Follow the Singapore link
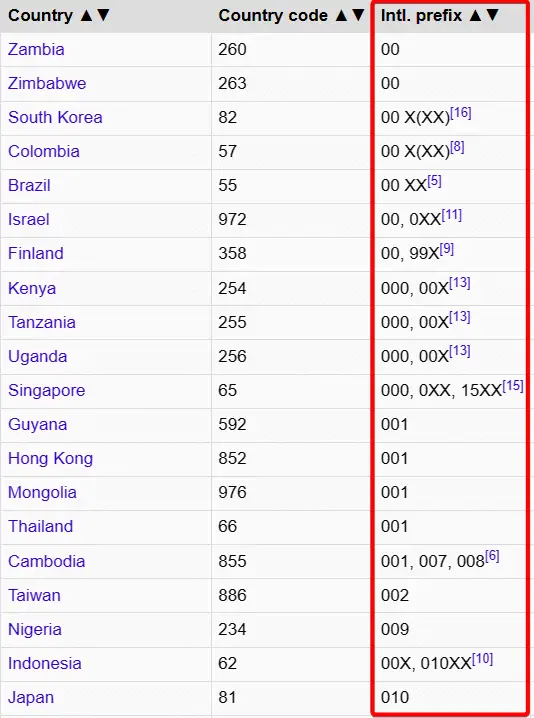The width and height of the screenshot is (534, 718). (47, 390)
